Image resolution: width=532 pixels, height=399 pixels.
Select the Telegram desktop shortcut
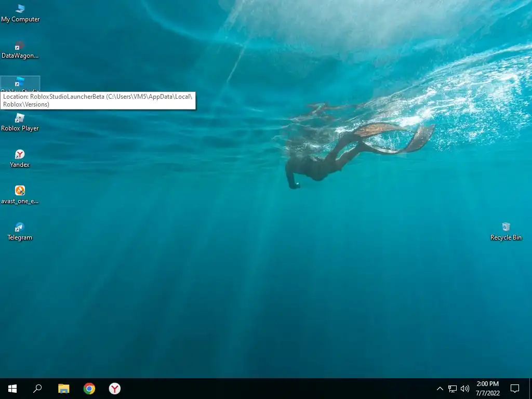click(20, 231)
